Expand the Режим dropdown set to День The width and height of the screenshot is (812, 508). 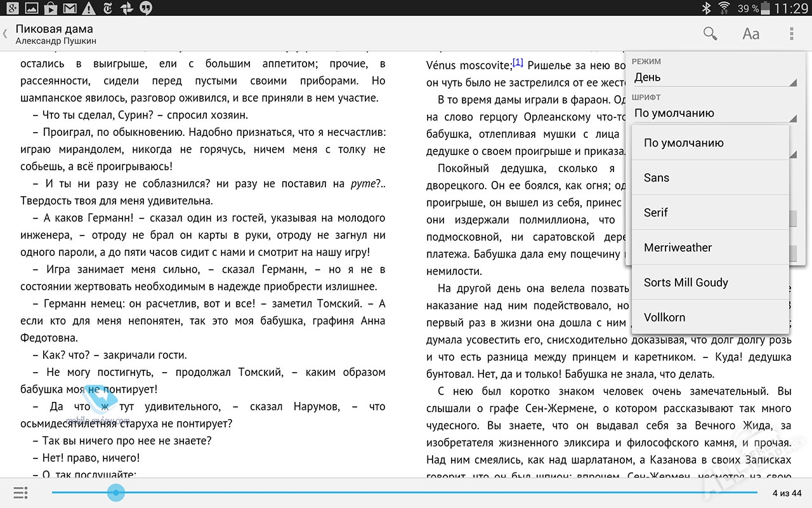[x=714, y=77]
